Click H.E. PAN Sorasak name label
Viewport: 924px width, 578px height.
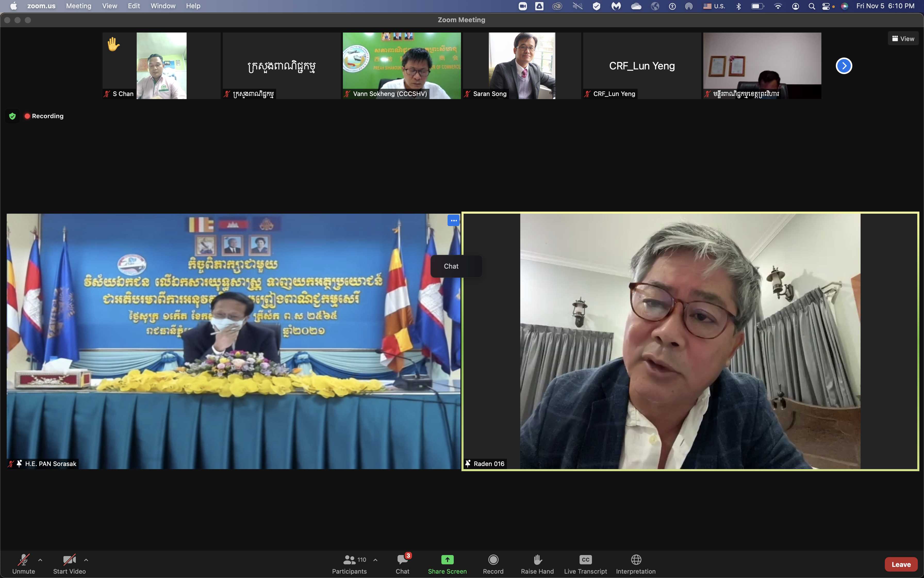point(51,464)
